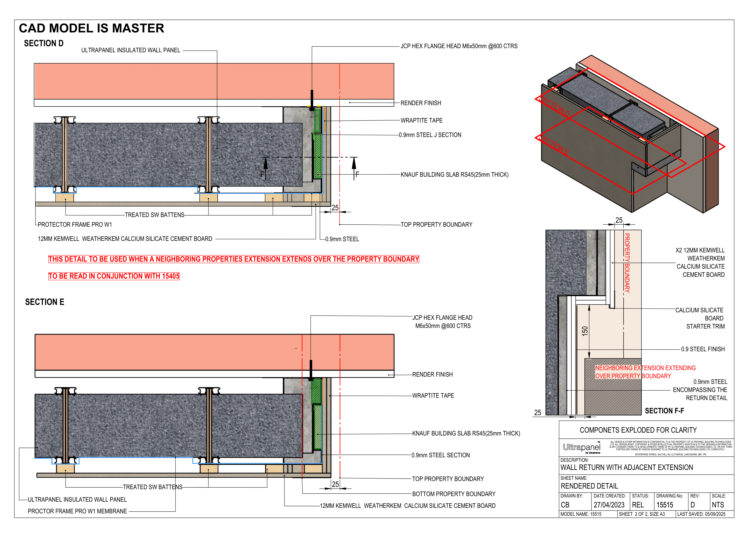
Task: Click drawing number 15515 in title block
Action: click(x=665, y=505)
